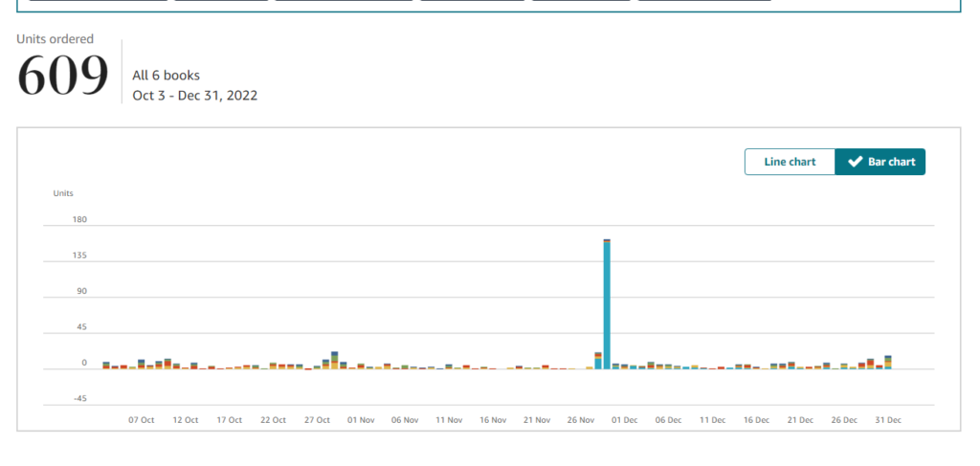Click the 45 y-axis value
This screenshot has width=980, height=466.
click(x=82, y=326)
